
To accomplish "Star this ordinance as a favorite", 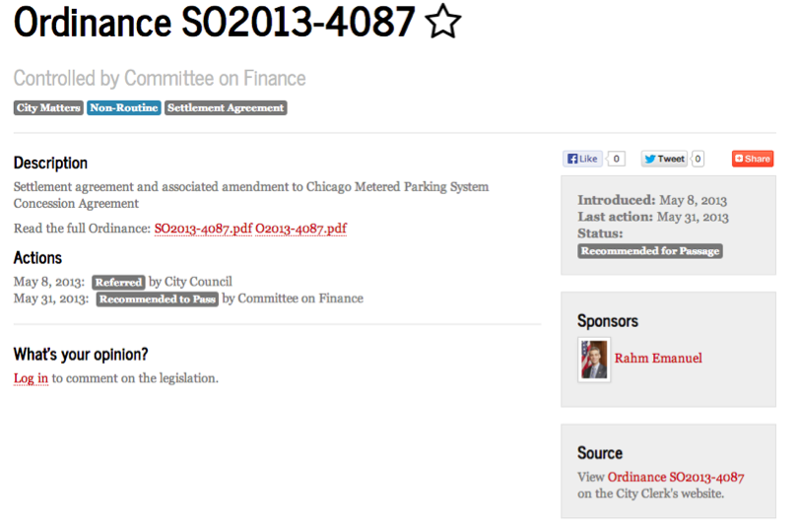I will pyautogui.click(x=443, y=24).
